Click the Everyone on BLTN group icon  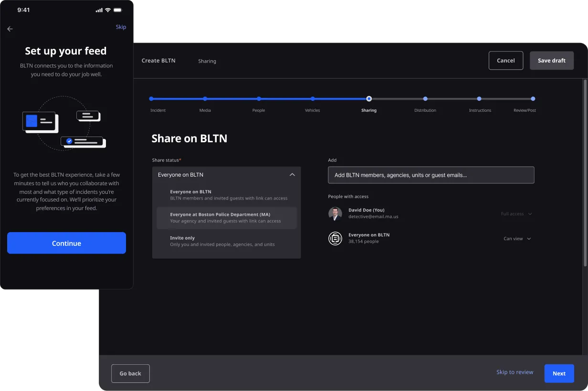335,238
